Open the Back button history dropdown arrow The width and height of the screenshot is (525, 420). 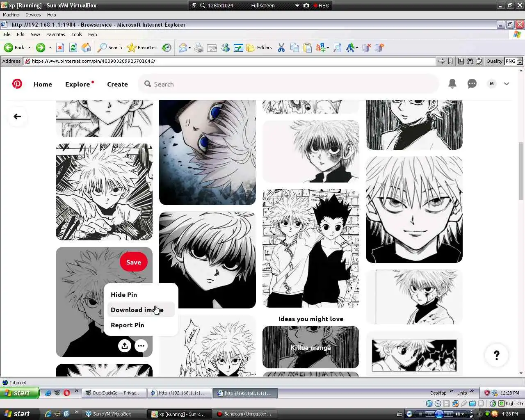(x=29, y=48)
